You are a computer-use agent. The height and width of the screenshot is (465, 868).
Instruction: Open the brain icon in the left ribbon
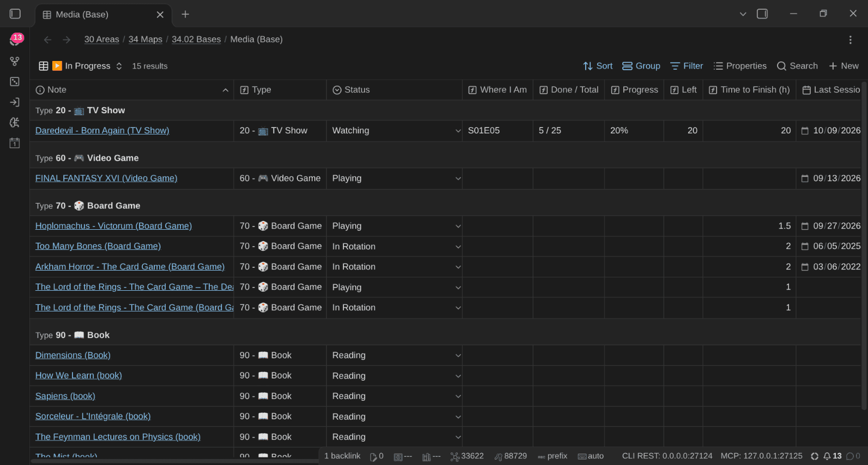click(x=15, y=123)
